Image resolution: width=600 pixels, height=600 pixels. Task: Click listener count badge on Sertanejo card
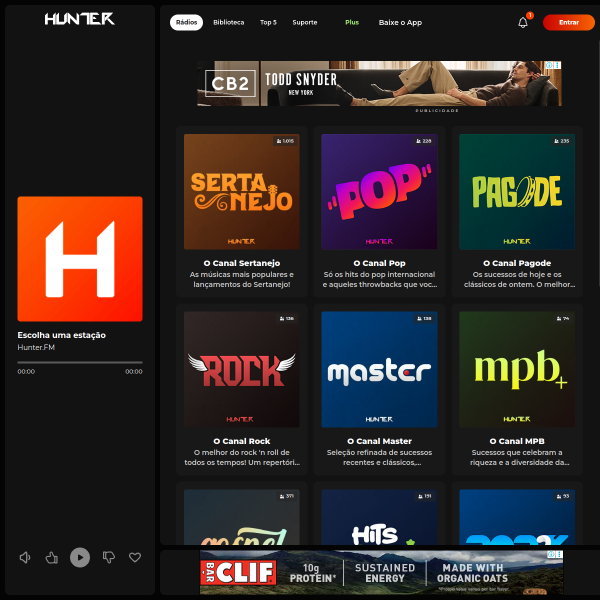click(285, 141)
